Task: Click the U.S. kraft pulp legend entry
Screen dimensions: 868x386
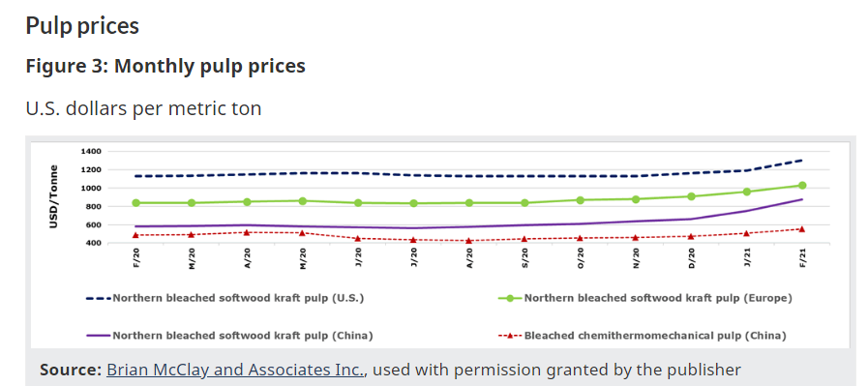Action: pos(224,298)
